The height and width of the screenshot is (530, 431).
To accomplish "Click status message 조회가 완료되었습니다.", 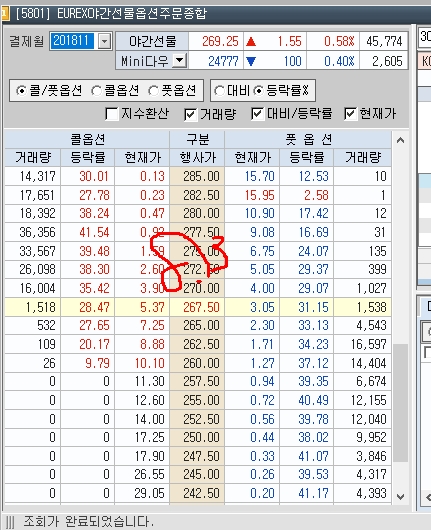I will (x=88, y=521).
